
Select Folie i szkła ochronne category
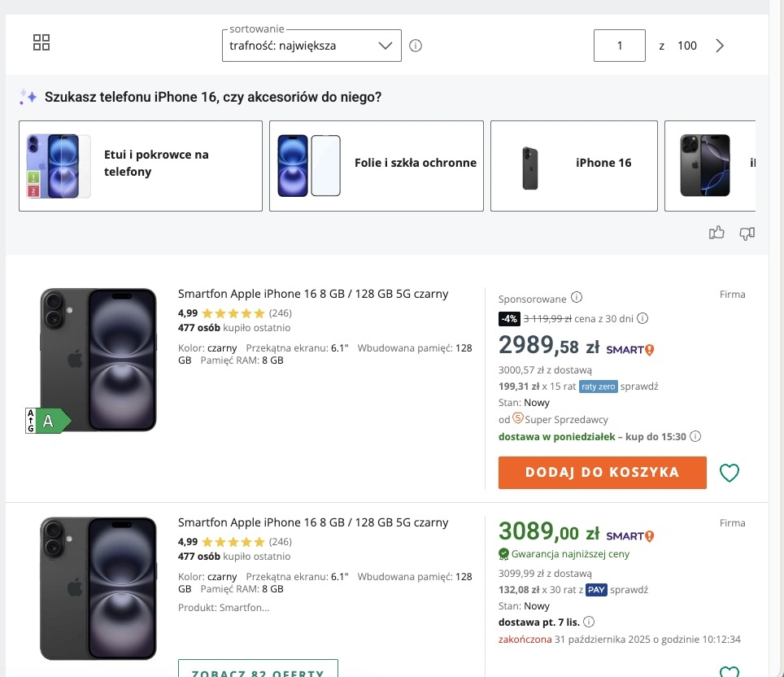(377, 166)
